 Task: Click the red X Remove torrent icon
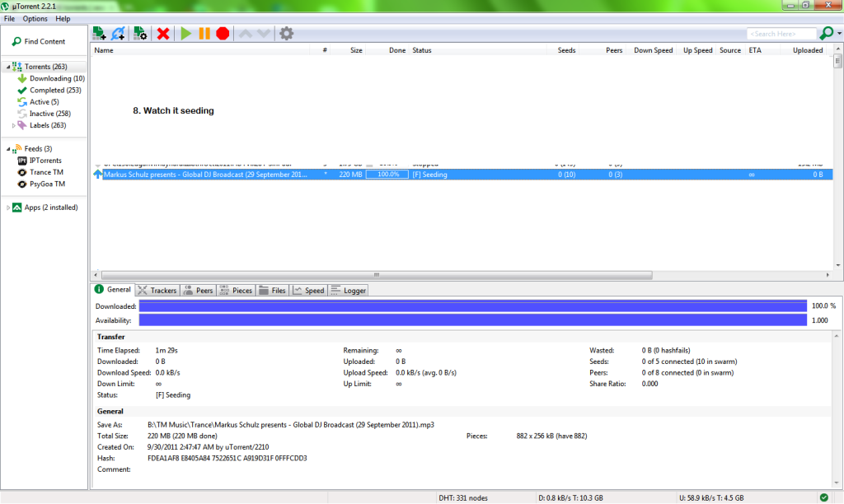pyautogui.click(x=163, y=33)
